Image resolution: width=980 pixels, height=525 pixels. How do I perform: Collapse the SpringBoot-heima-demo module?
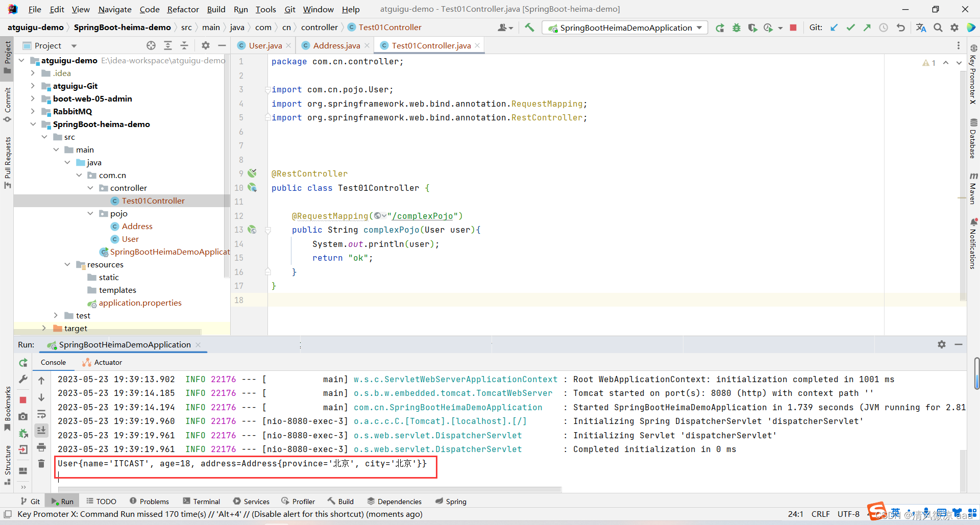pyautogui.click(x=33, y=124)
